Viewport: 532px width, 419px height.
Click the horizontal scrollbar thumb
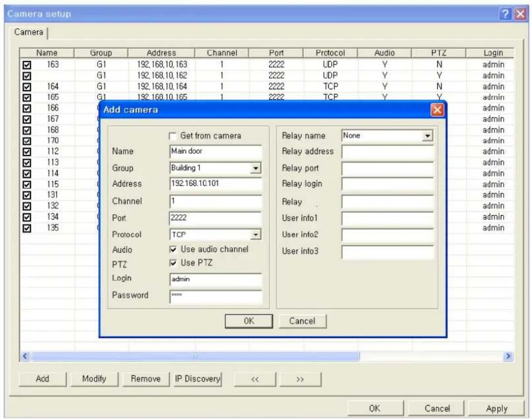tap(195, 356)
